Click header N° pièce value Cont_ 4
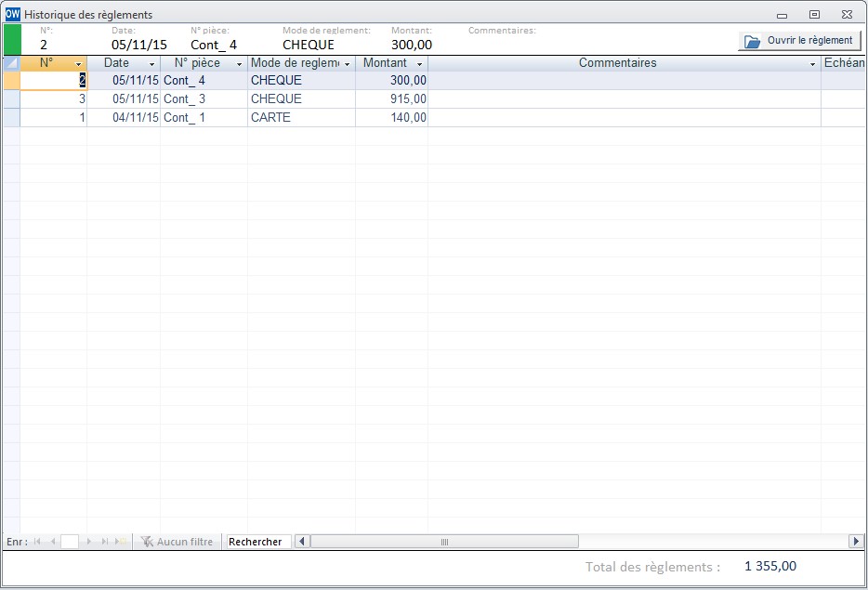The width and height of the screenshot is (868, 590). (214, 45)
